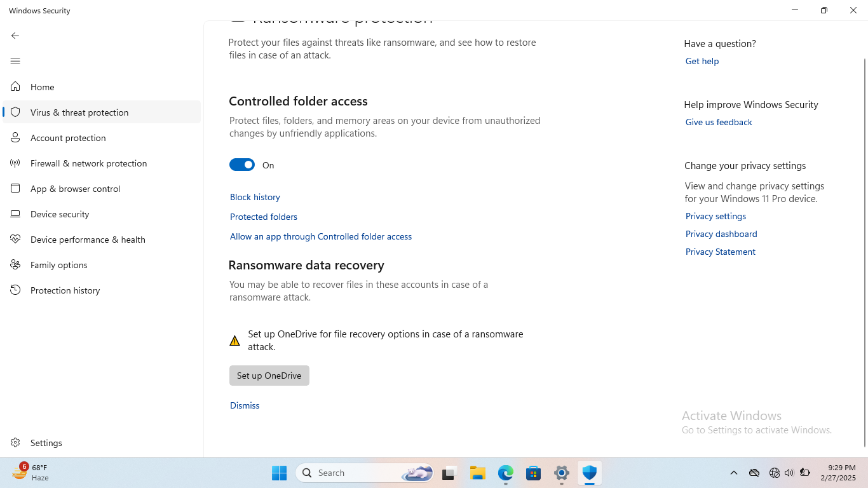The image size is (868, 488).
Task: Click the Protection history clock icon
Action: (x=14, y=290)
